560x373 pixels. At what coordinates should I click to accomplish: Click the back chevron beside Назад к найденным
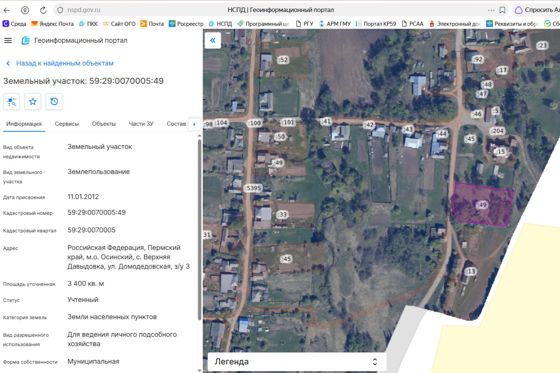8,63
